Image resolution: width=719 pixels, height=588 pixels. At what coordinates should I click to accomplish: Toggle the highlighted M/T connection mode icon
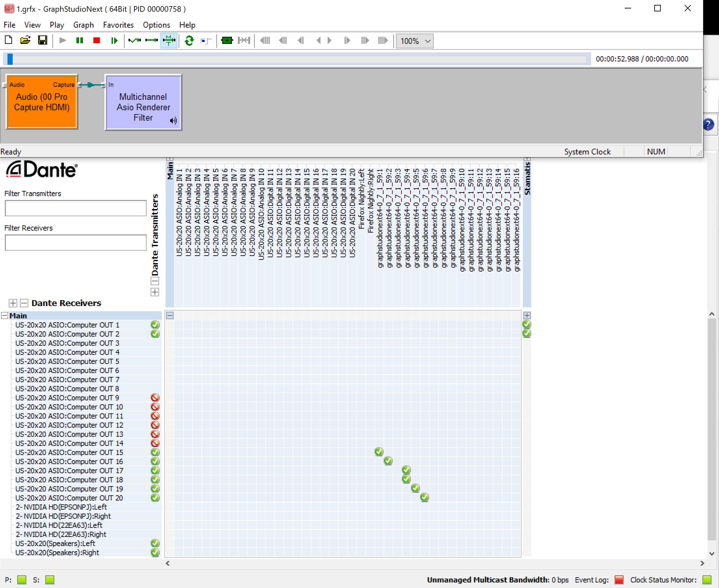coord(169,41)
